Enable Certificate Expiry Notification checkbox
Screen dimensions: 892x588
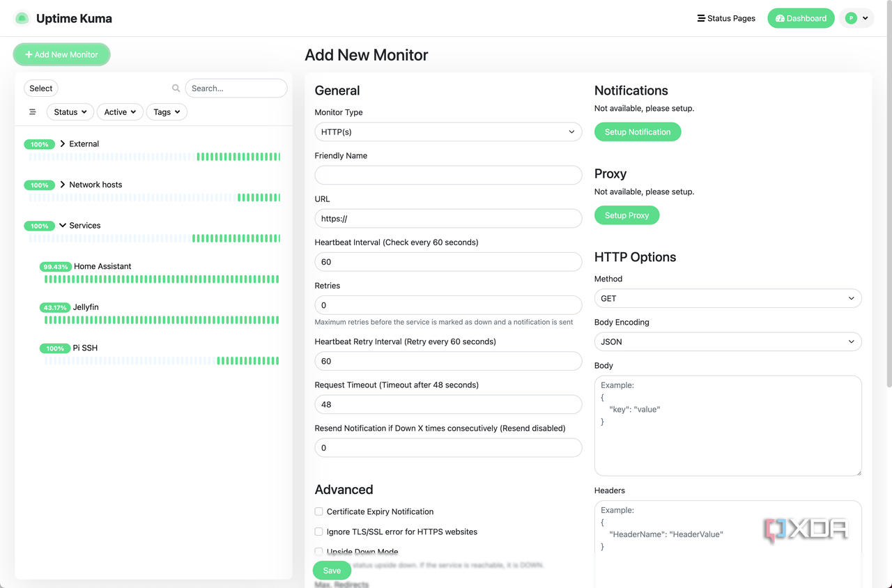point(318,511)
